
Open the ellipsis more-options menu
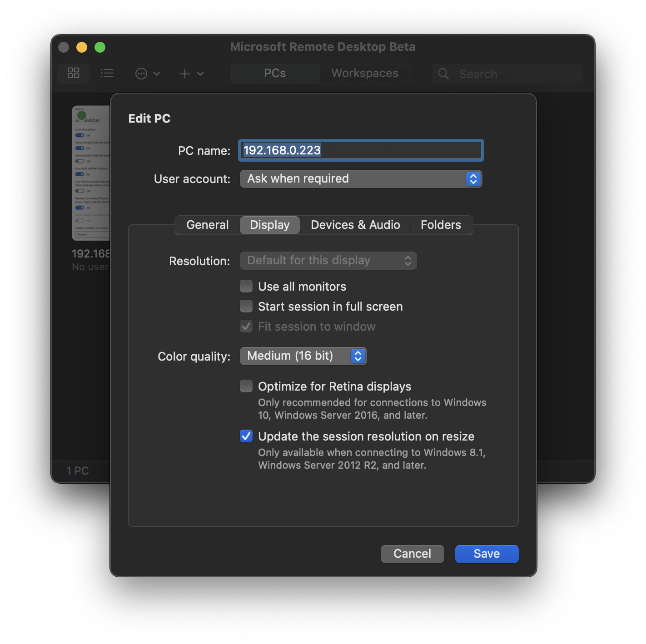point(141,74)
